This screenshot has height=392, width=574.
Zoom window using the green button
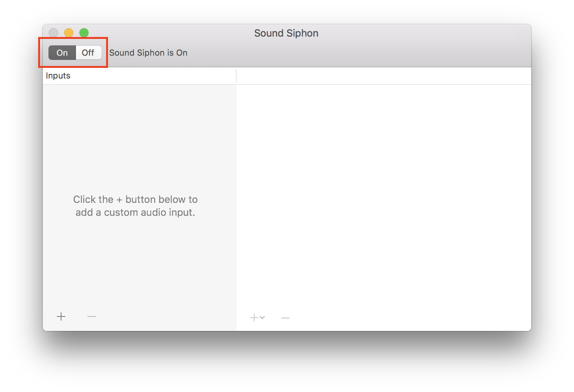pos(84,33)
